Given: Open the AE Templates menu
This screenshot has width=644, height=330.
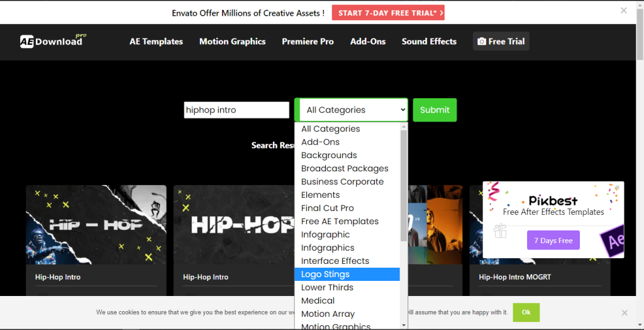Looking at the screenshot, I should pos(156,42).
